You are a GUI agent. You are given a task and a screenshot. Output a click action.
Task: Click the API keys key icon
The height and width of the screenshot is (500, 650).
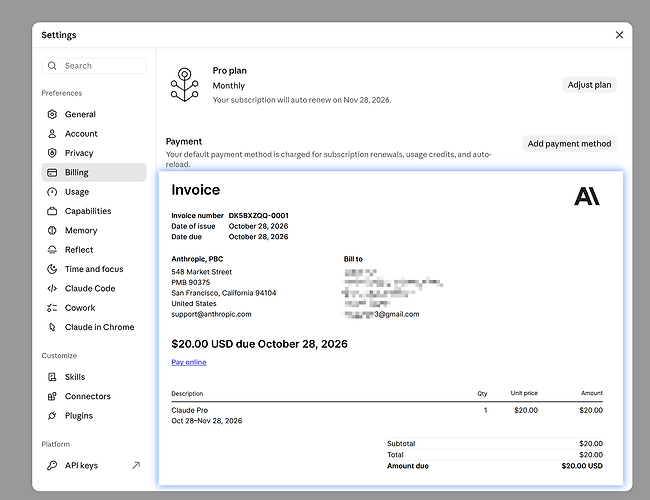click(x=52, y=466)
